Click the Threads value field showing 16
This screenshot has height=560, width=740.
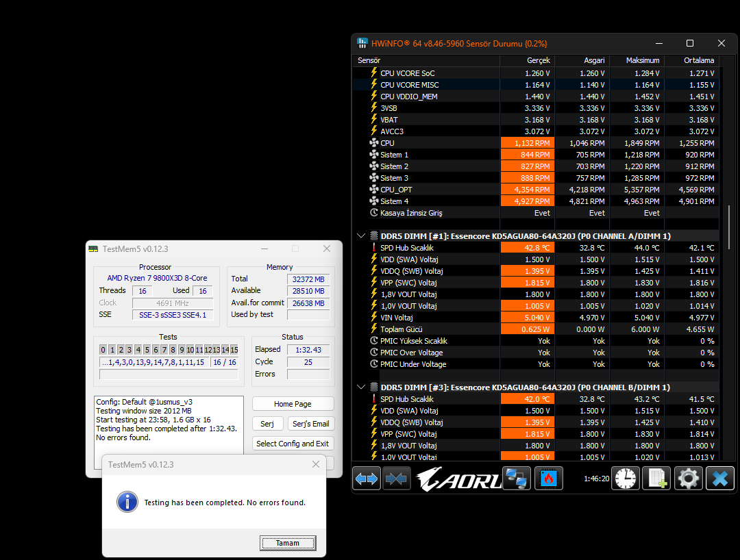143,291
